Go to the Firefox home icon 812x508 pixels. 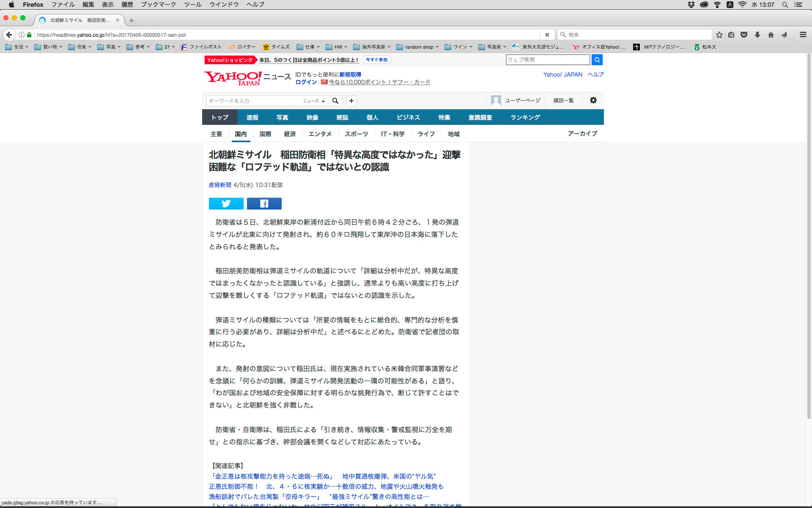tap(771, 35)
